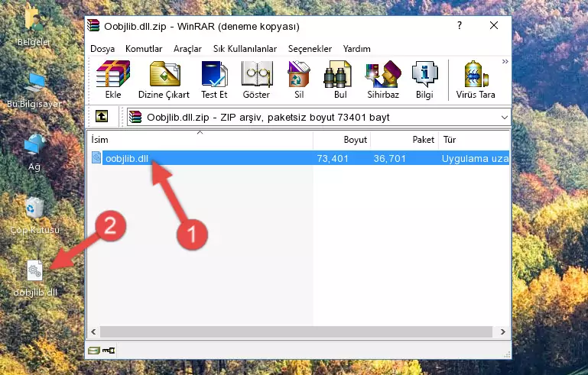
Task: Select the Bu Bilgisayar desktop icon
Action: (x=34, y=90)
